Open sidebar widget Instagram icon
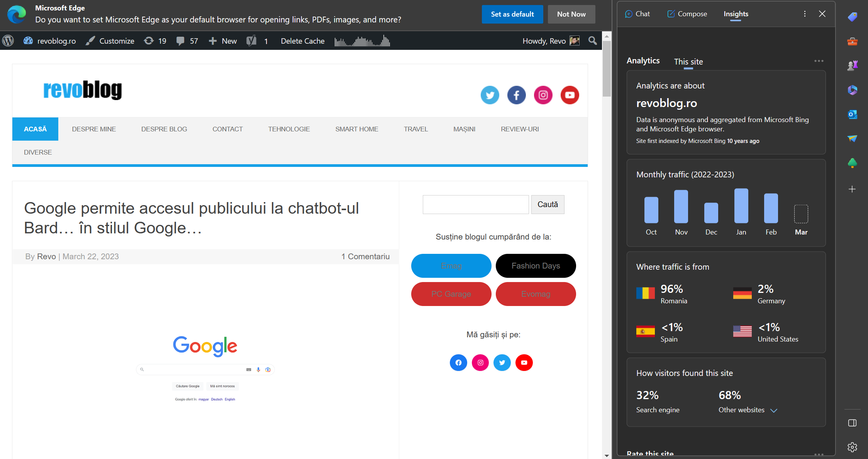The image size is (868, 459). (x=480, y=362)
